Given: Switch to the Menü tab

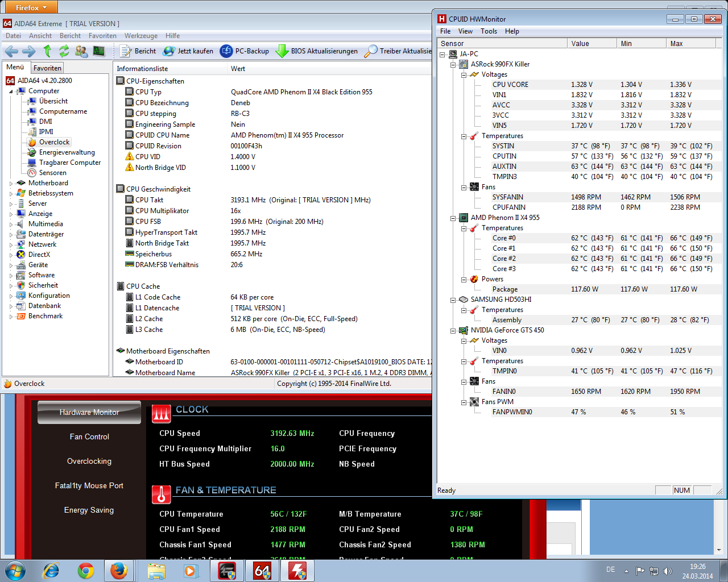Looking at the screenshot, I should point(15,67).
